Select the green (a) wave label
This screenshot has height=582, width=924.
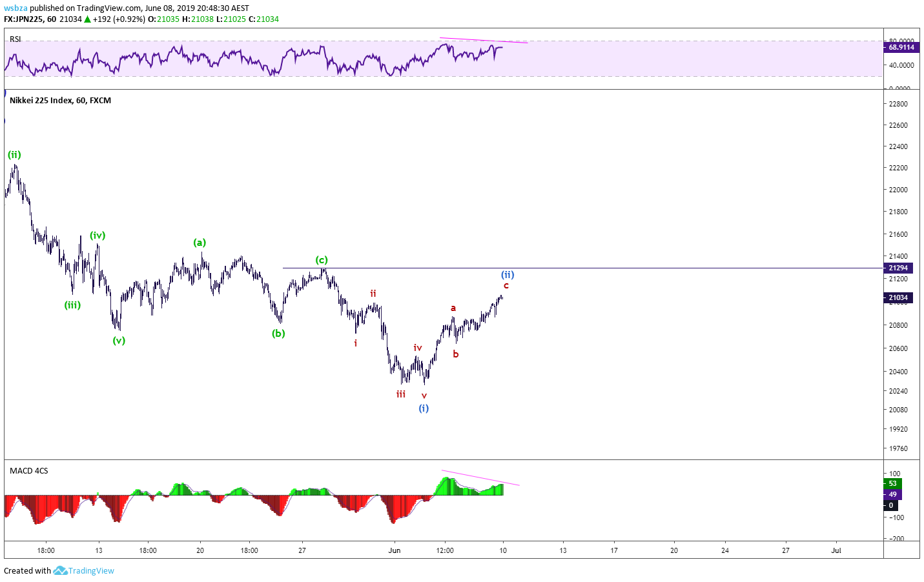click(x=200, y=243)
